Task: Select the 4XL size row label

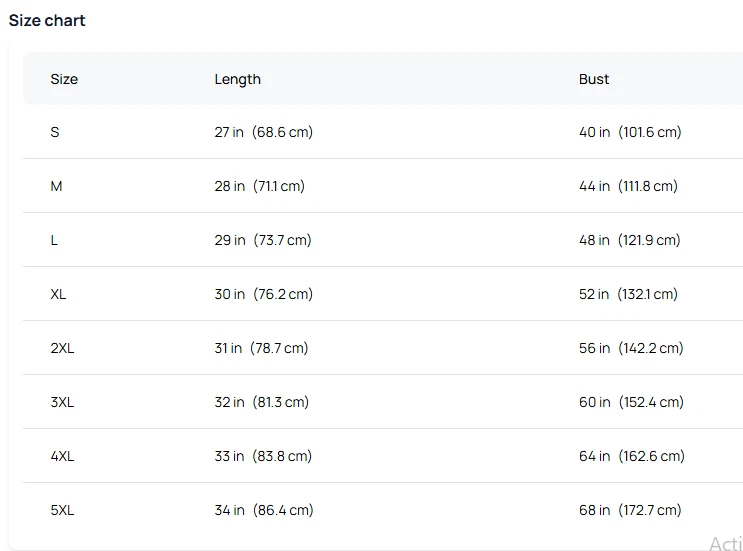Action: point(62,456)
